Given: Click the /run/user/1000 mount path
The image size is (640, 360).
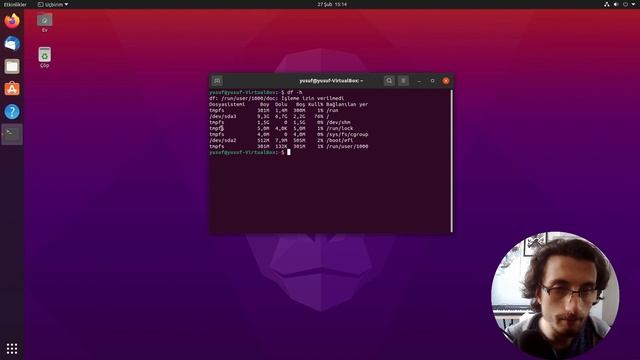Looking at the screenshot, I should (347, 146).
